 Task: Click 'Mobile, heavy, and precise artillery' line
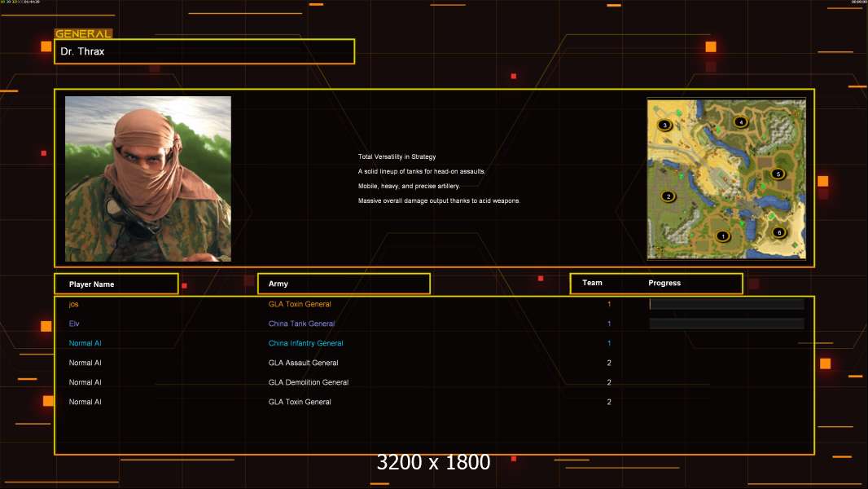tap(409, 186)
